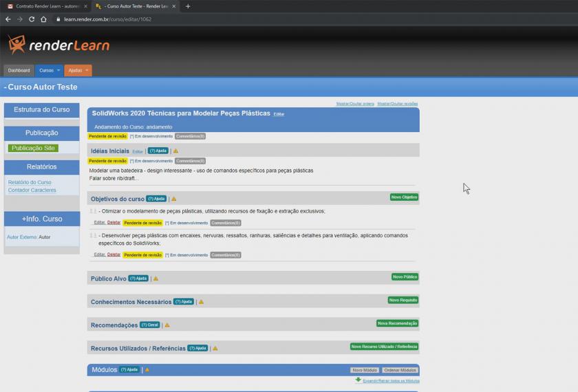Click warning triangle next to Objetivos do curso
The width and height of the screenshot is (578, 392).
click(173, 199)
